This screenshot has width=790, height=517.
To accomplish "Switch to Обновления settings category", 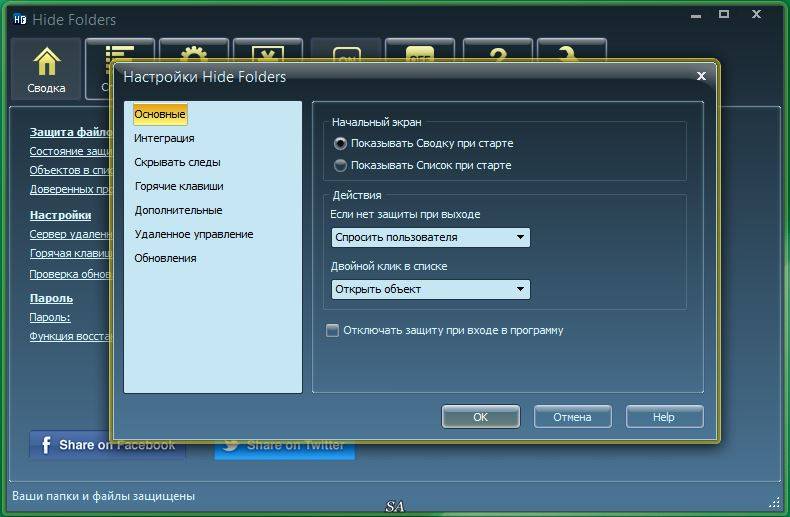I will [165, 258].
